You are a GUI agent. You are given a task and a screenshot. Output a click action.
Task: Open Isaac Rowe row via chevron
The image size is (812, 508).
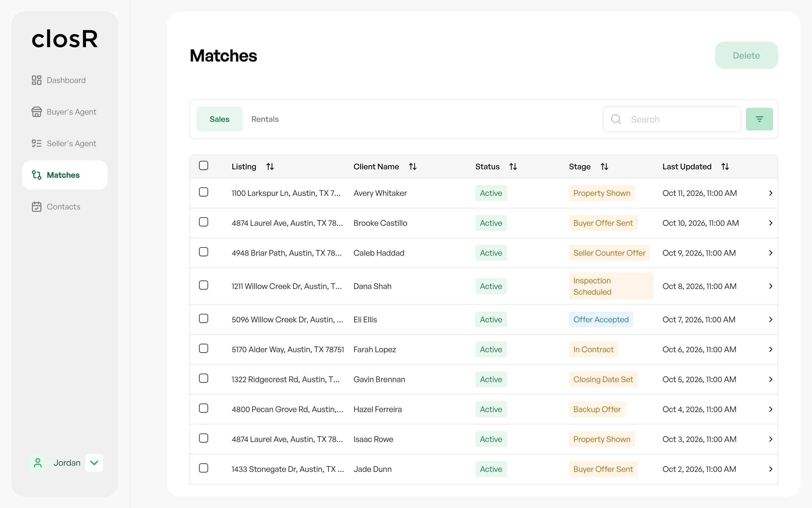tap(771, 439)
